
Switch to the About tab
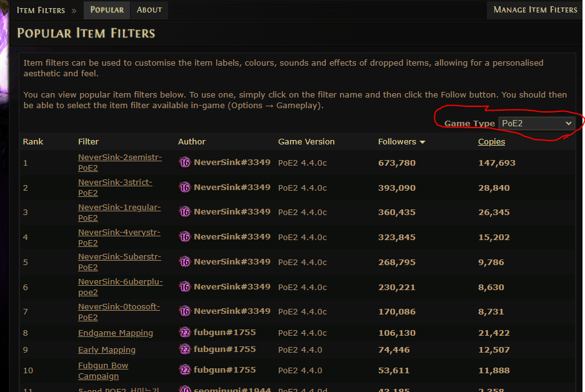149,10
